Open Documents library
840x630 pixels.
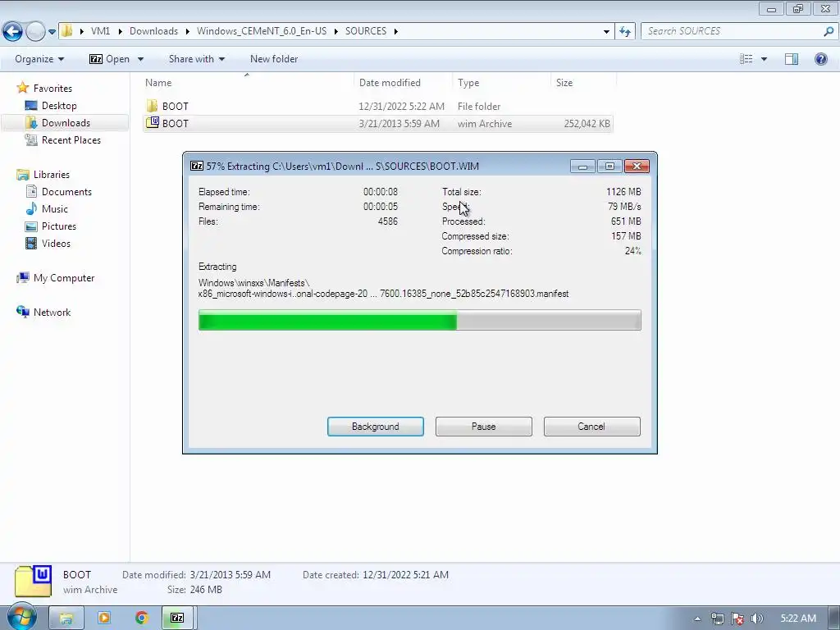66,192
